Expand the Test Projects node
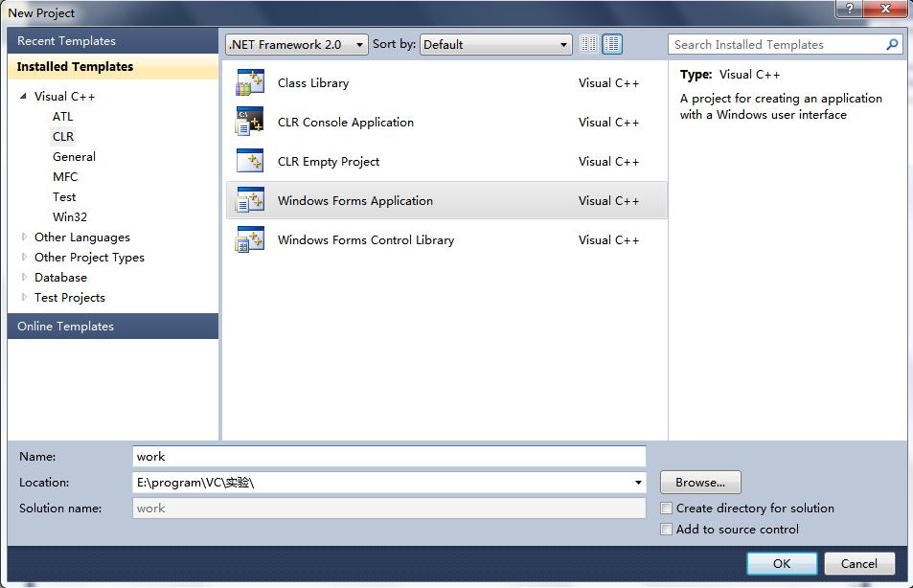This screenshot has height=588, width=913. click(x=24, y=297)
